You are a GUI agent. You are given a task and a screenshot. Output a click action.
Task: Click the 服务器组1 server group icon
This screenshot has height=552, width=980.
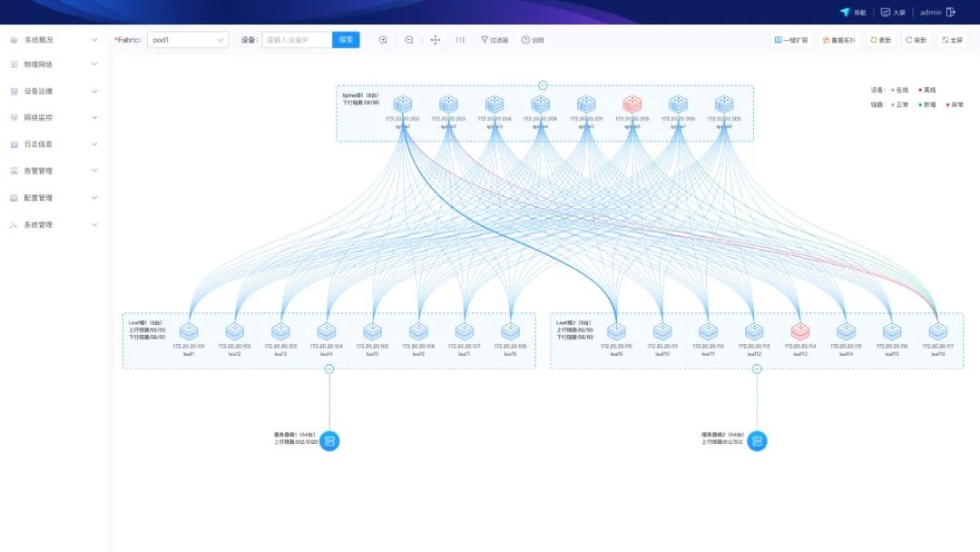[329, 440]
